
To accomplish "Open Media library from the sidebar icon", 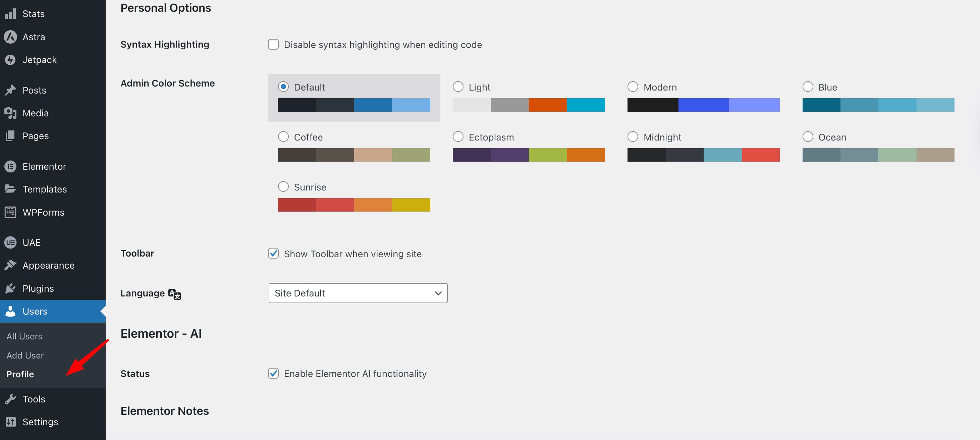I will coord(10,113).
